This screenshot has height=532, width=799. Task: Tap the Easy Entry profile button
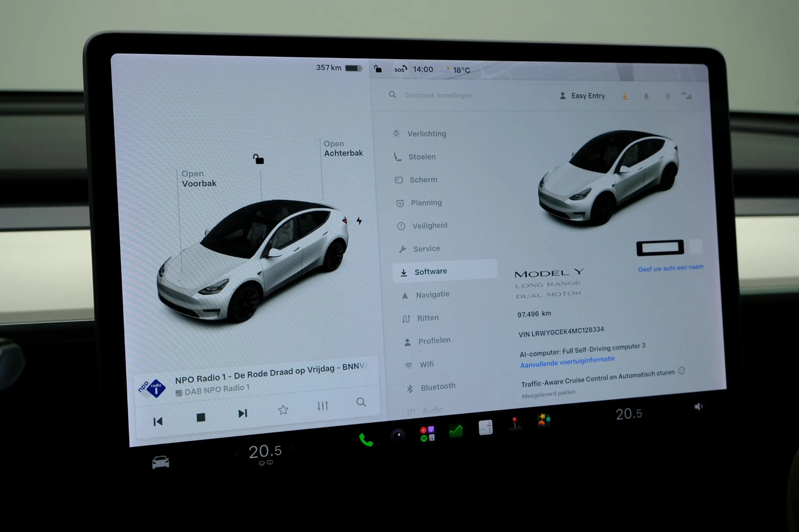582,96
